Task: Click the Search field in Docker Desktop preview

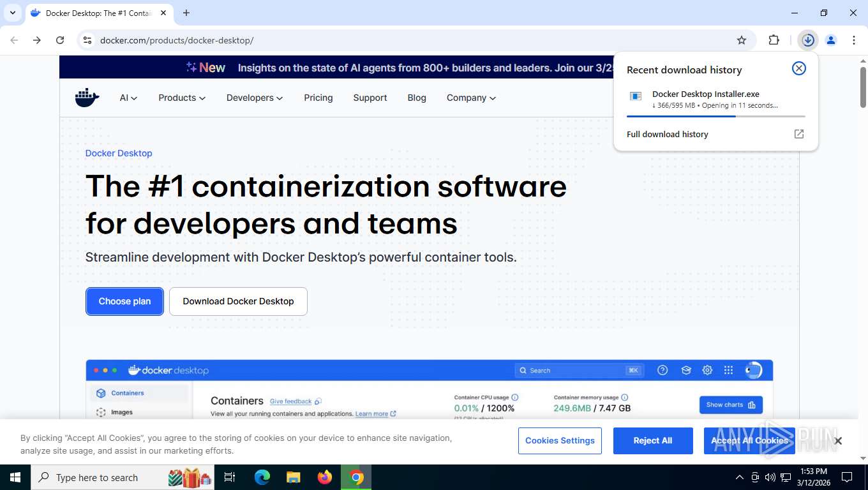Action: tap(579, 370)
